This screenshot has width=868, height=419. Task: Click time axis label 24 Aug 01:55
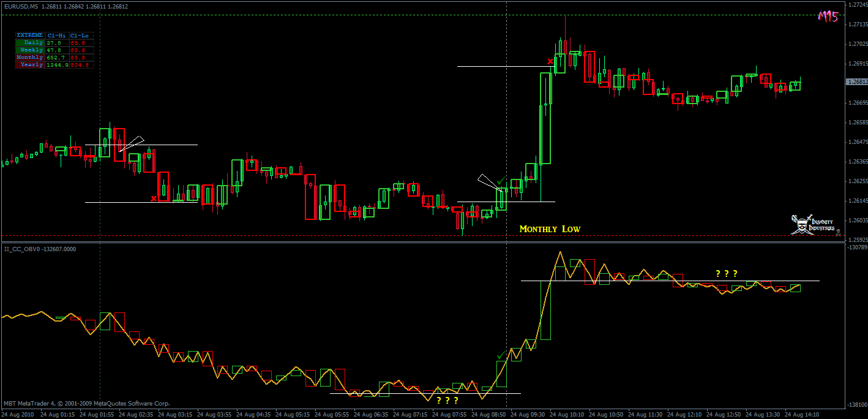tap(97, 415)
